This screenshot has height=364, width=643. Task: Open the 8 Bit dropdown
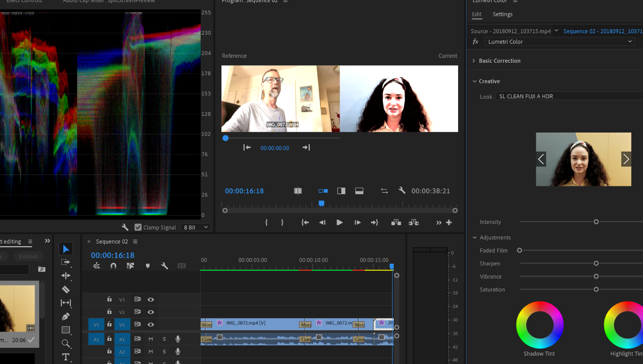(x=196, y=227)
